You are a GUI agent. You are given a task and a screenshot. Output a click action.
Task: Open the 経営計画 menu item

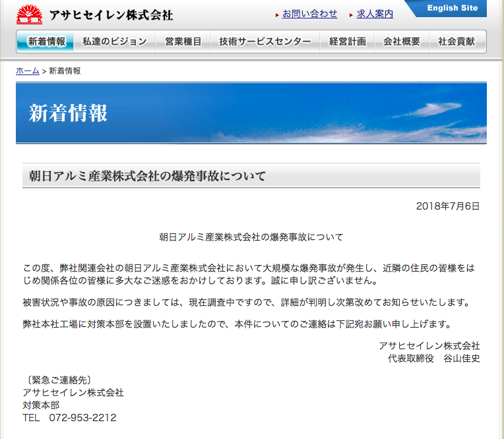tap(347, 42)
